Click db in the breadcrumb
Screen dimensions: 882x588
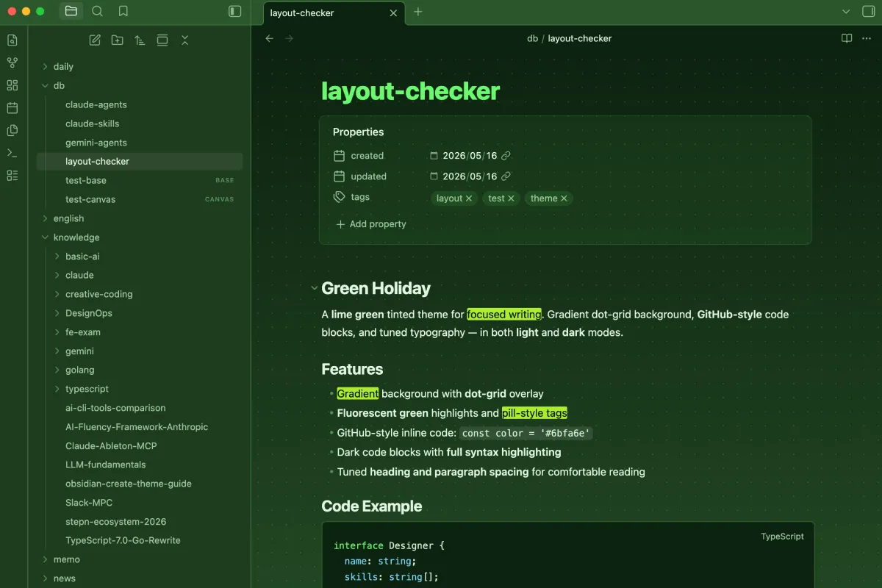[x=532, y=38]
